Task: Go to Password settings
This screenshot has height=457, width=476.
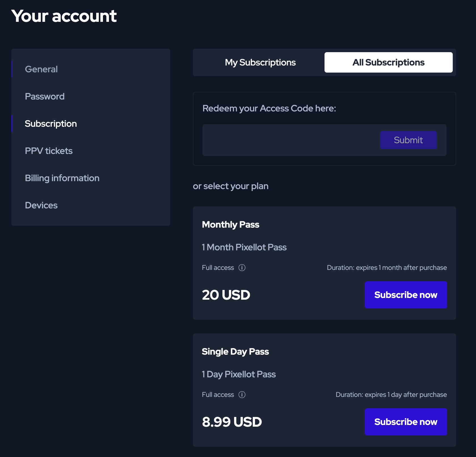Action: click(x=45, y=96)
